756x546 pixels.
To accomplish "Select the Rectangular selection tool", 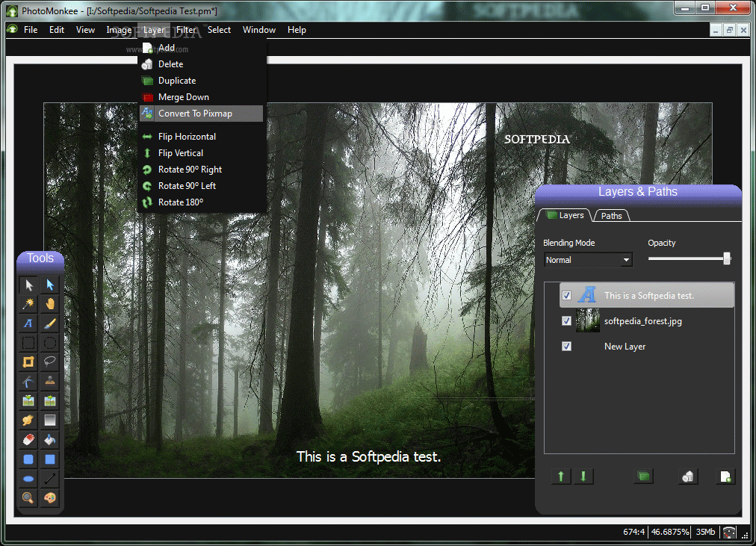I will tap(28, 343).
